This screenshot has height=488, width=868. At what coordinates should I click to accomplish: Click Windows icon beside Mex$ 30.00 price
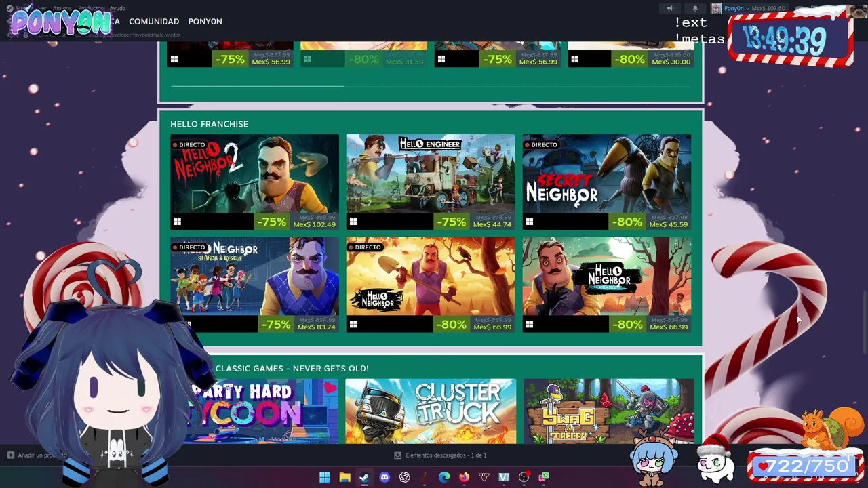tap(575, 59)
